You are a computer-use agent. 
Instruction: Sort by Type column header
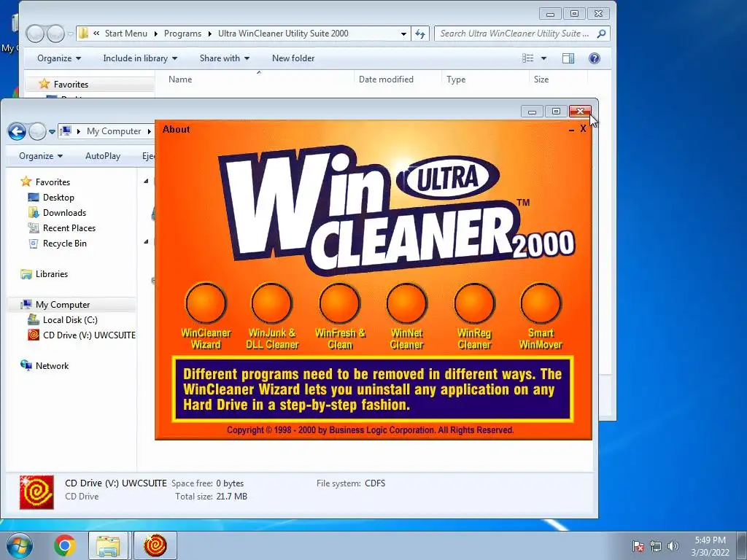456,79
